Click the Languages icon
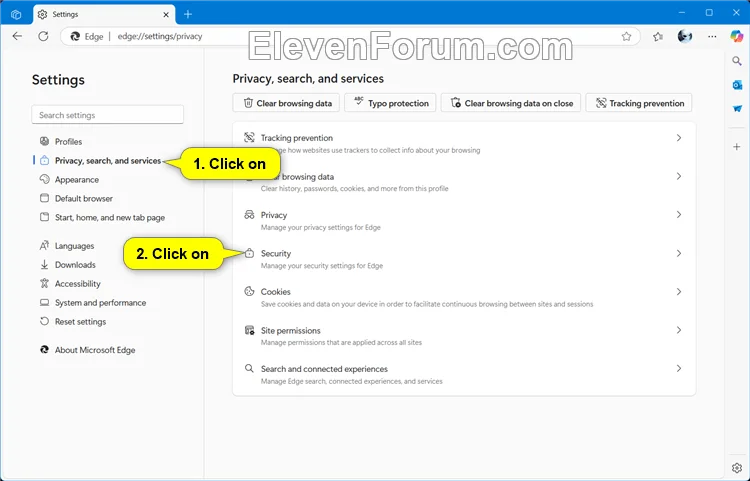 (x=44, y=245)
